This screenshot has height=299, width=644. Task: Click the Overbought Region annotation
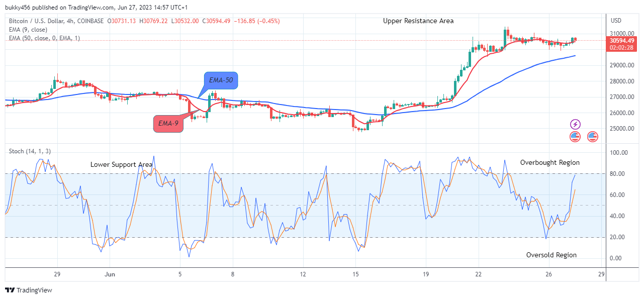(550, 162)
